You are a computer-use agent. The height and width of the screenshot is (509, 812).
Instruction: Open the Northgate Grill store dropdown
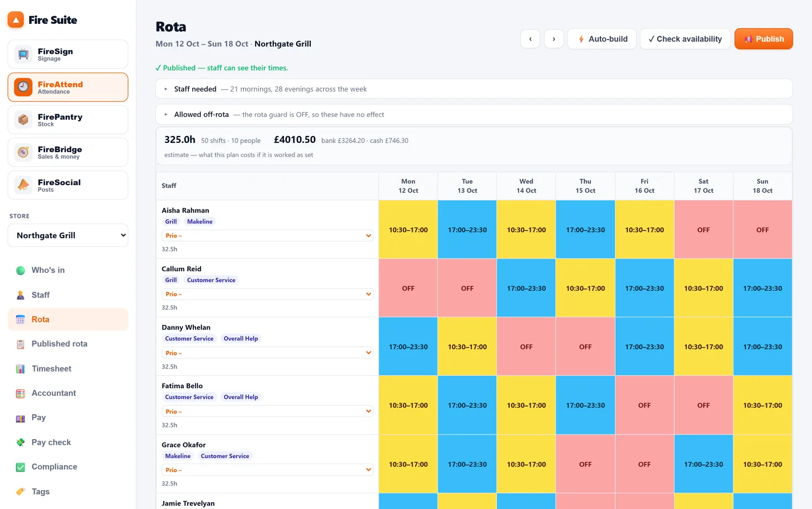pos(68,236)
